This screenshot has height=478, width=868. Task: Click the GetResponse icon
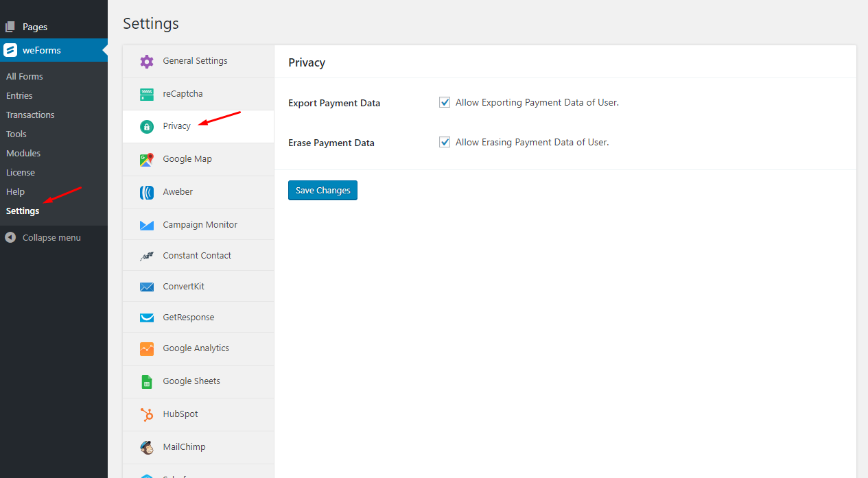[x=147, y=318]
